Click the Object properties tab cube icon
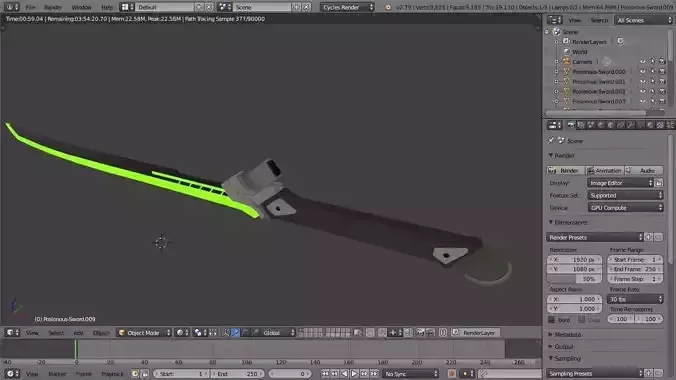This screenshot has height=380, width=676. pos(610,125)
